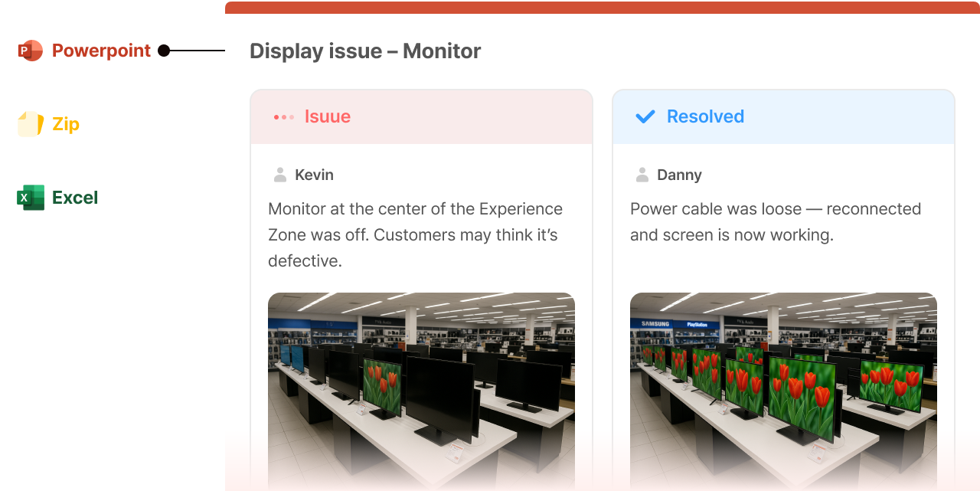
Task: Click Danny's user avatar icon
Action: (642, 175)
